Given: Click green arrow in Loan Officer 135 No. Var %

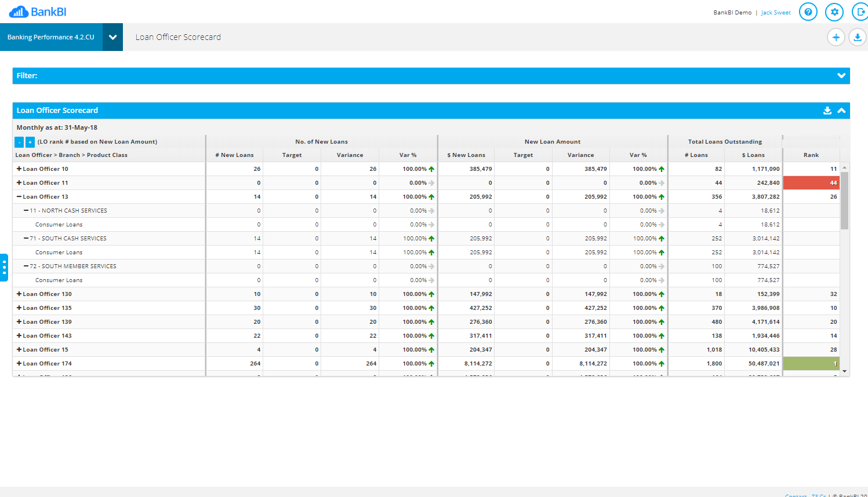Looking at the screenshot, I should [431, 308].
